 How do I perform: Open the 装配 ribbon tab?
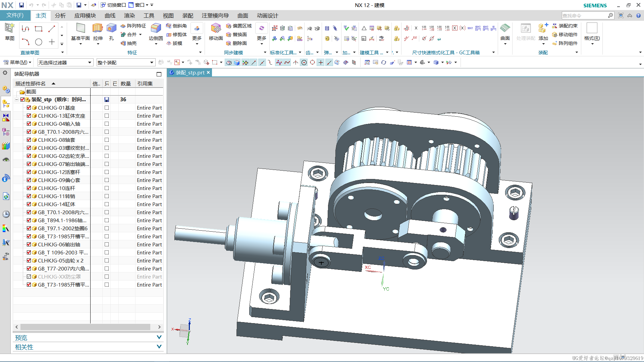tap(188, 15)
